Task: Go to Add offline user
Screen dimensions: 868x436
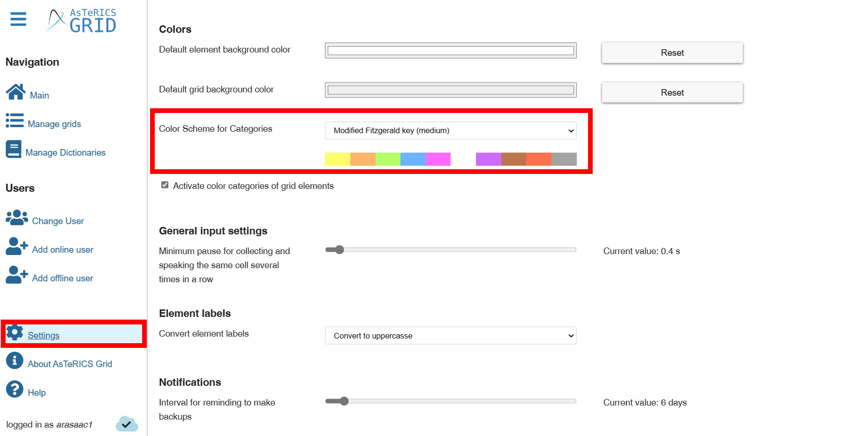Action: [x=62, y=278]
